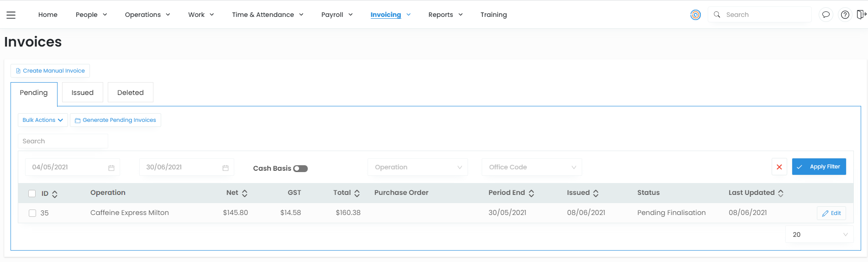Click the help question mark icon
868x262 pixels.
tap(845, 15)
